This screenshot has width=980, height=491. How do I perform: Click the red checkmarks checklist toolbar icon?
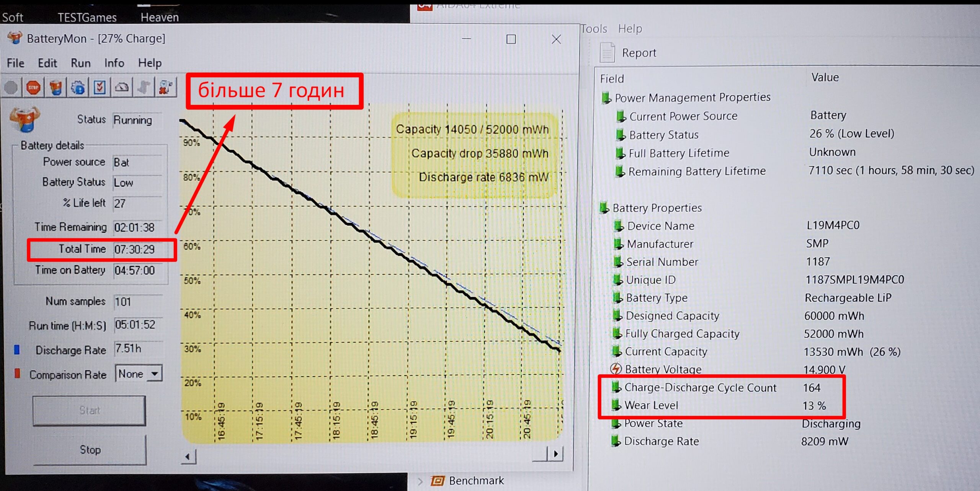coord(100,88)
